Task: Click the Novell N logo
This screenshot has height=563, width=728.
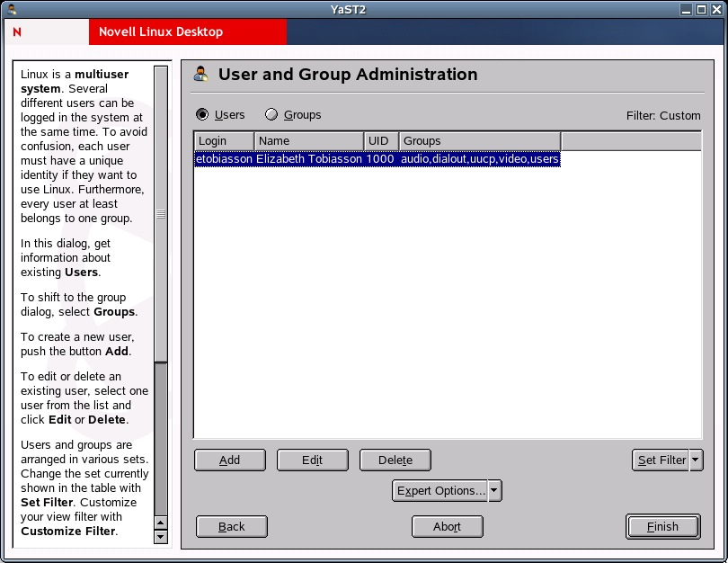Action: tap(17, 32)
